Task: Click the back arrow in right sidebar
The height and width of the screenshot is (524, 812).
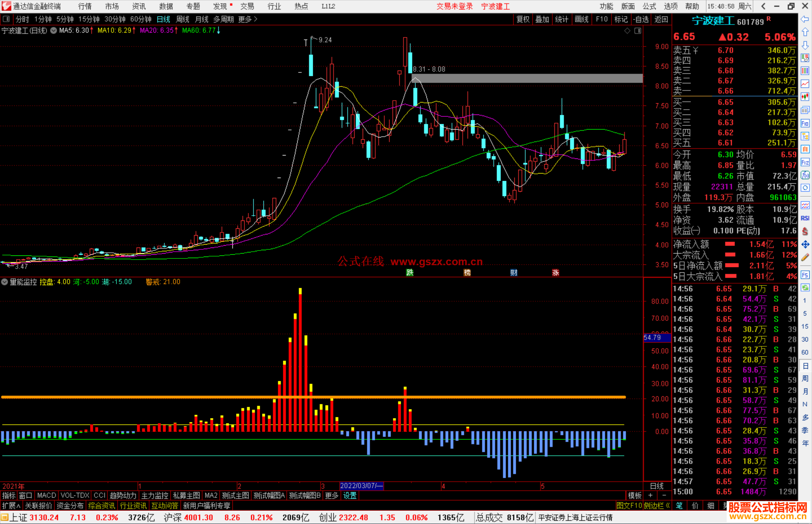Action: tap(805, 19)
